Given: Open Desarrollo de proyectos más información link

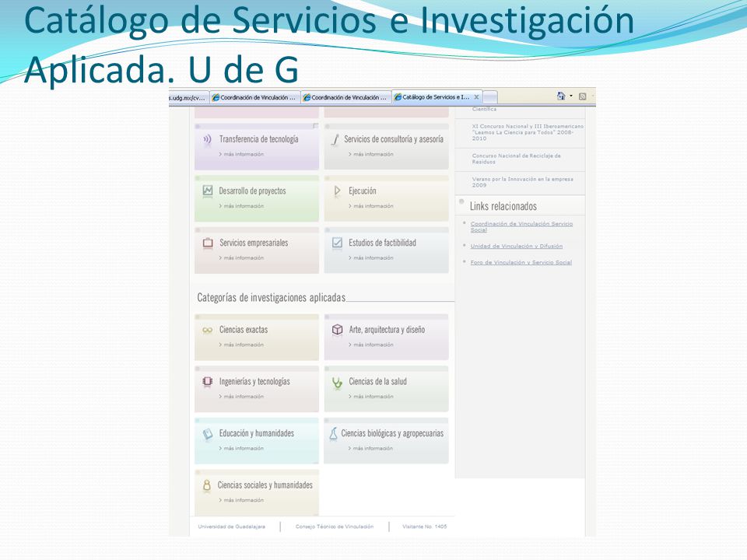Looking at the screenshot, I should (x=241, y=206).
